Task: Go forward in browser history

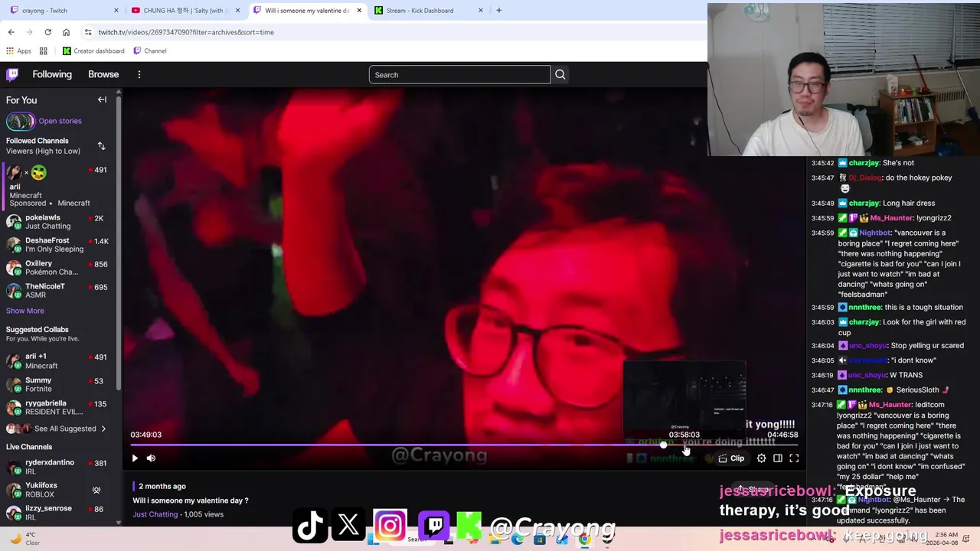Action: [29, 32]
